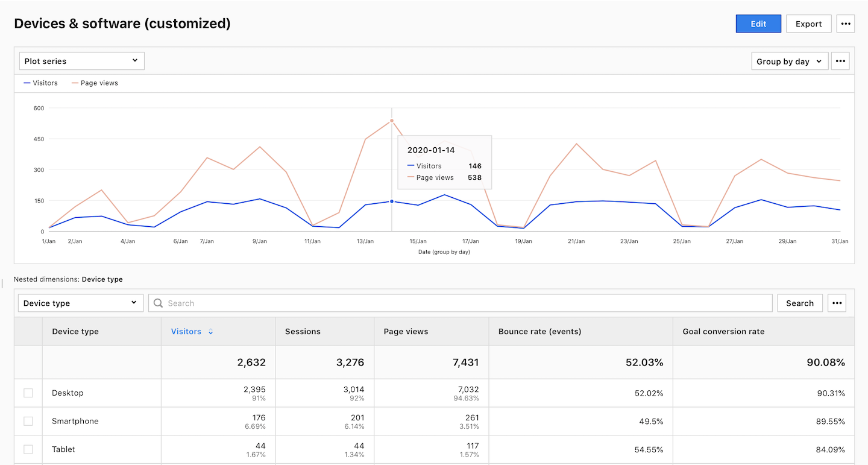The width and height of the screenshot is (868, 465).
Task: Click Desktop bounce rate 52.02%
Action: tap(647, 393)
